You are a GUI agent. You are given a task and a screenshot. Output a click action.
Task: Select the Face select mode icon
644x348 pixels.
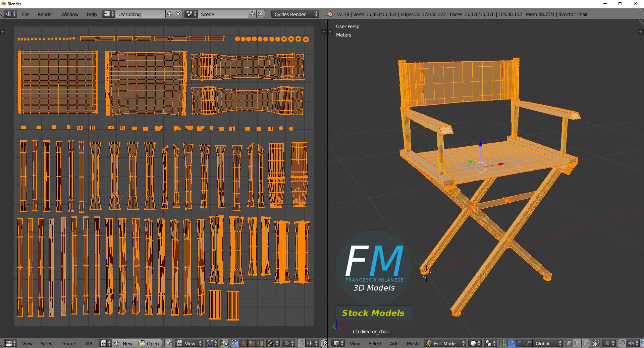point(586,343)
